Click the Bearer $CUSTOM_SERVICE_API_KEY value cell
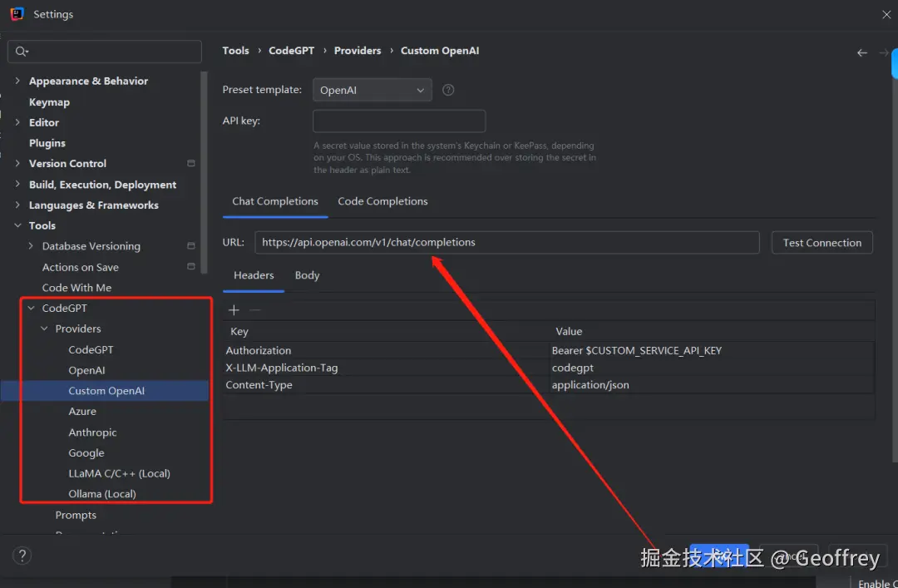The height and width of the screenshot is (588, 898). 712,350
